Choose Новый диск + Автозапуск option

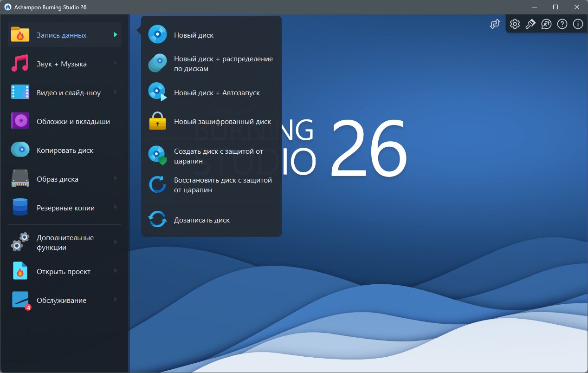(x=217, y=93)
